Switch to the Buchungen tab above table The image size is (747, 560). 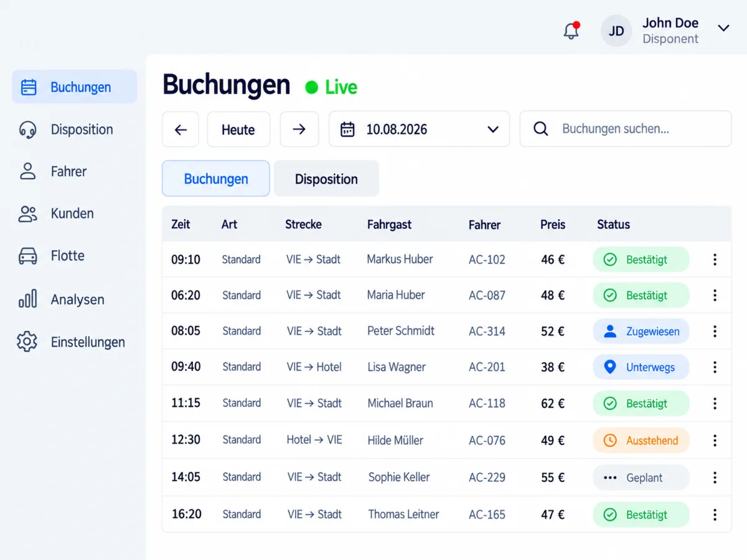216,179
